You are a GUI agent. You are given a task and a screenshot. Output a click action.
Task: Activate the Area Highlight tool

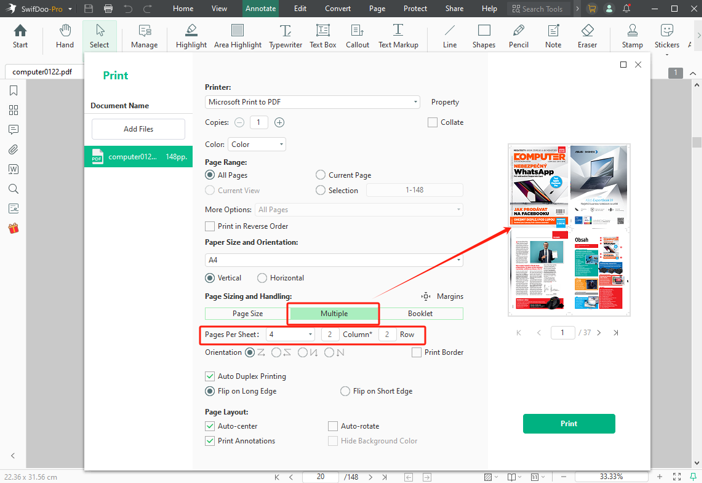coord(238,36)
